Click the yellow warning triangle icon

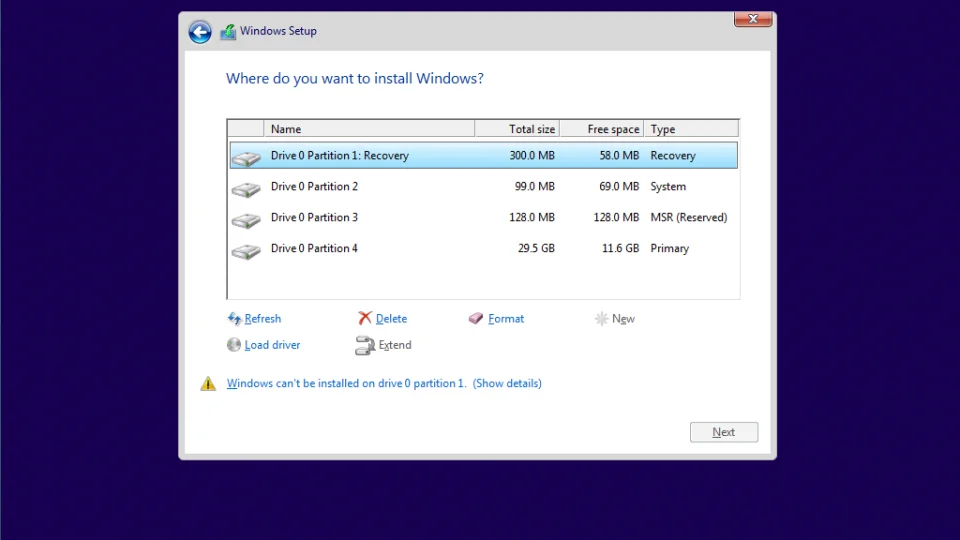point(208,383)
